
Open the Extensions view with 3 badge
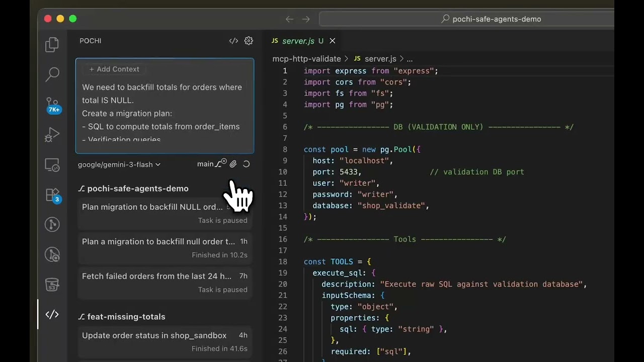(x=53, y=195)
